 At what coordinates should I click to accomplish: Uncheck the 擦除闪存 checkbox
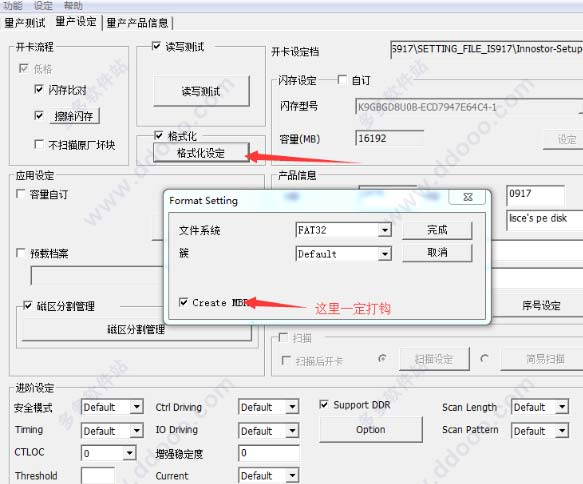click(39, 116)
